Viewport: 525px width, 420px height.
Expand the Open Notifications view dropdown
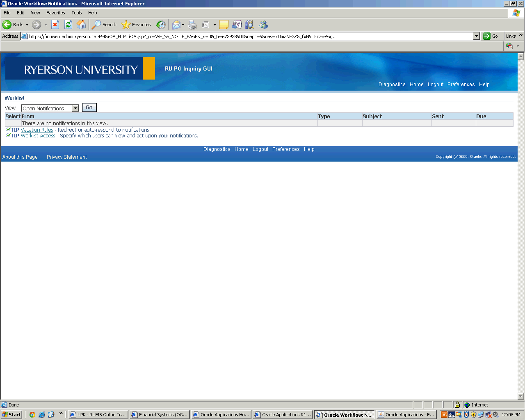(x=75, y=108)
